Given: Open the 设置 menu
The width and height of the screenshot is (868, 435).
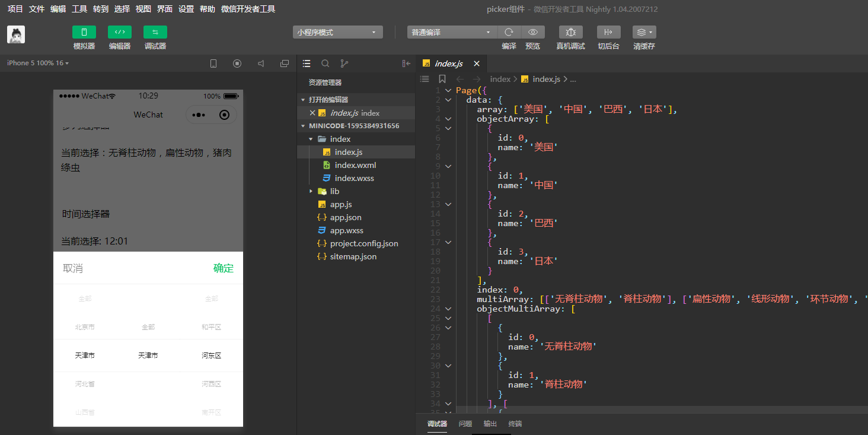Looking at the screenshot, I should [x=186, y=9].
